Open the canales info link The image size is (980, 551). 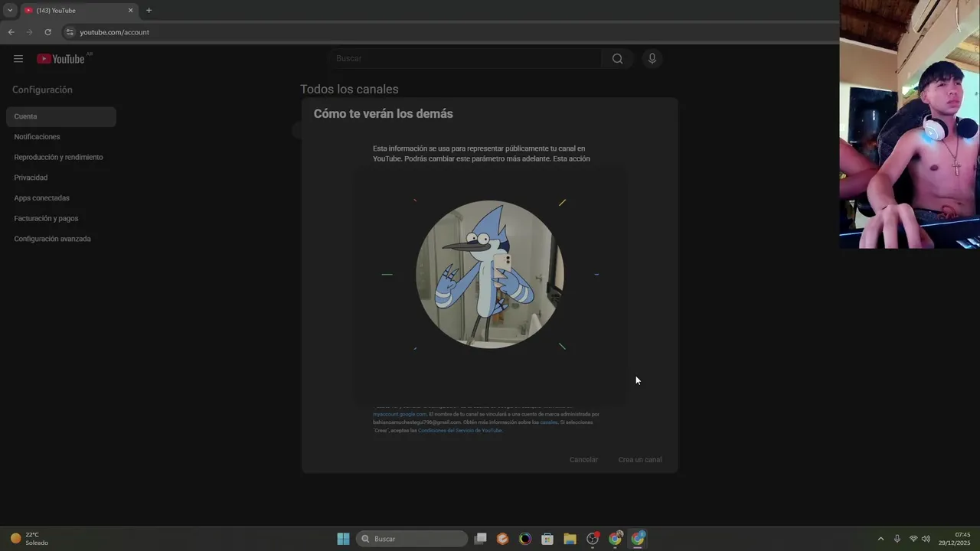[549, 422]
